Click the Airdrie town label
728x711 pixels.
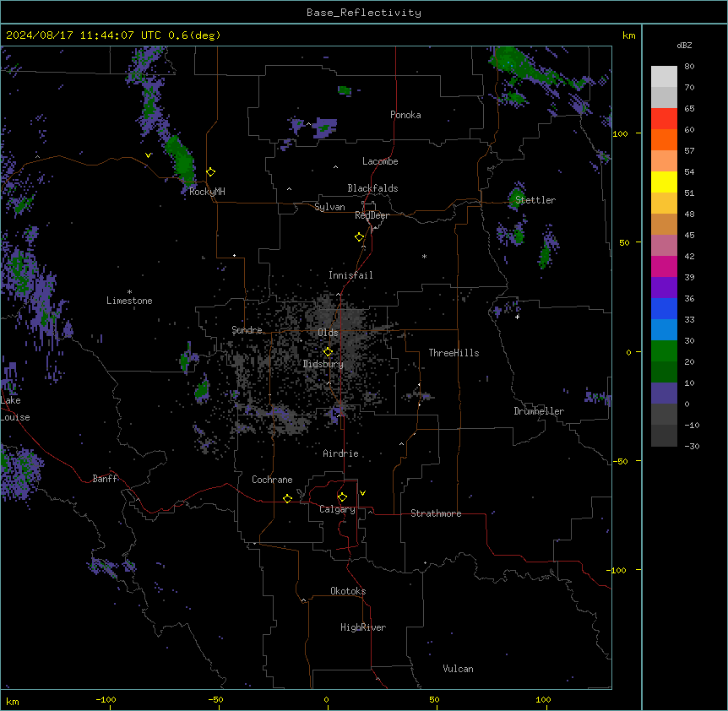[x=340, y=453]
